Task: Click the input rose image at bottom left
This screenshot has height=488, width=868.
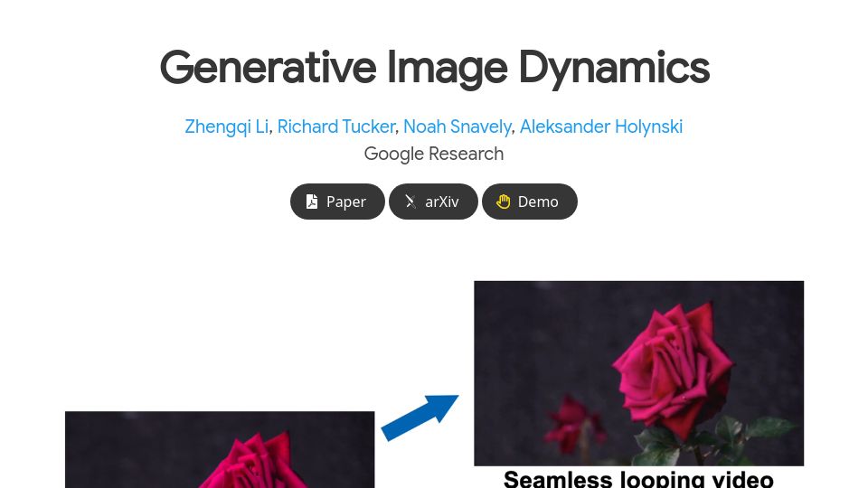Action: (220, 449)
